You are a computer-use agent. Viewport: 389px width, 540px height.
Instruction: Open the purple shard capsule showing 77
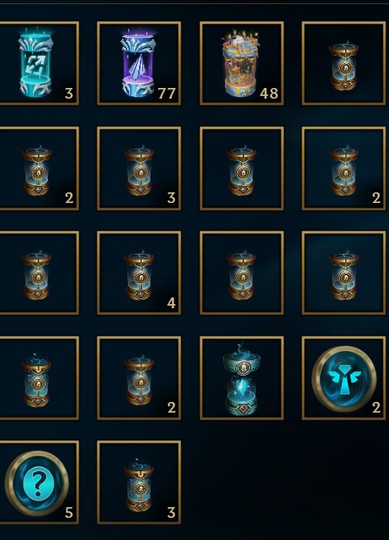(x=139, y=63)
